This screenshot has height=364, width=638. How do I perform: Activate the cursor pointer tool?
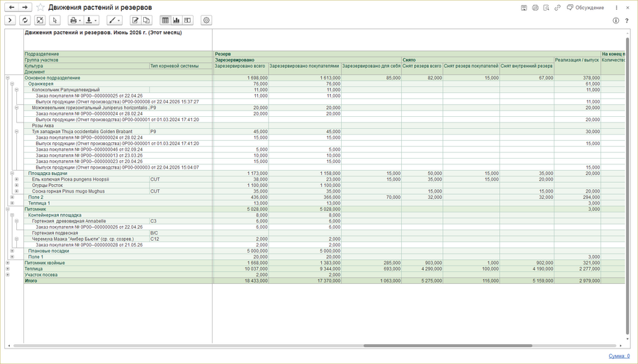tap(55, 21)
